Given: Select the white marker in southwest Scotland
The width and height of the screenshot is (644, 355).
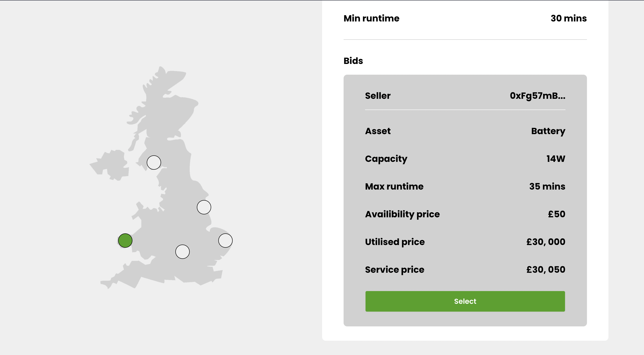Looking at the screenshot, I should (x=154, y=163).
